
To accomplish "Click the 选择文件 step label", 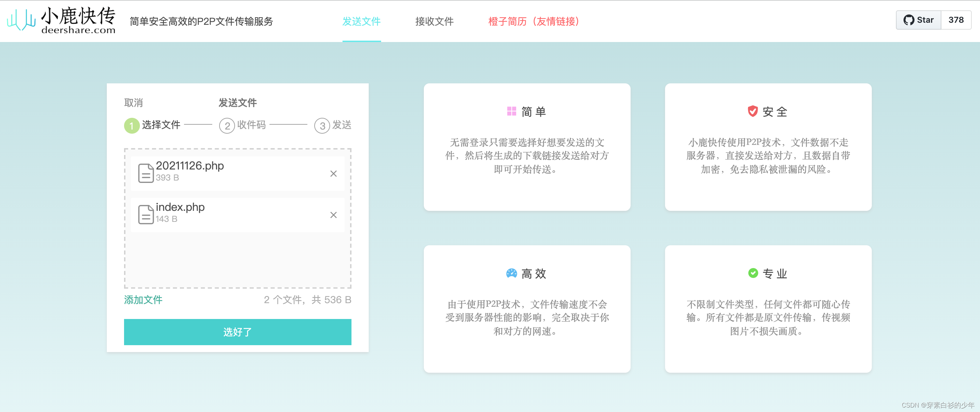I will coord(161,125).
